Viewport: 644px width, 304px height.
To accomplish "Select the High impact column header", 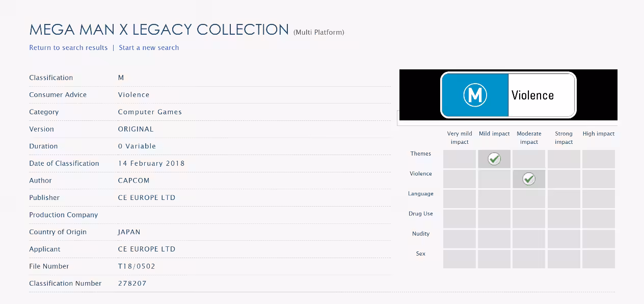I will 598,134.
